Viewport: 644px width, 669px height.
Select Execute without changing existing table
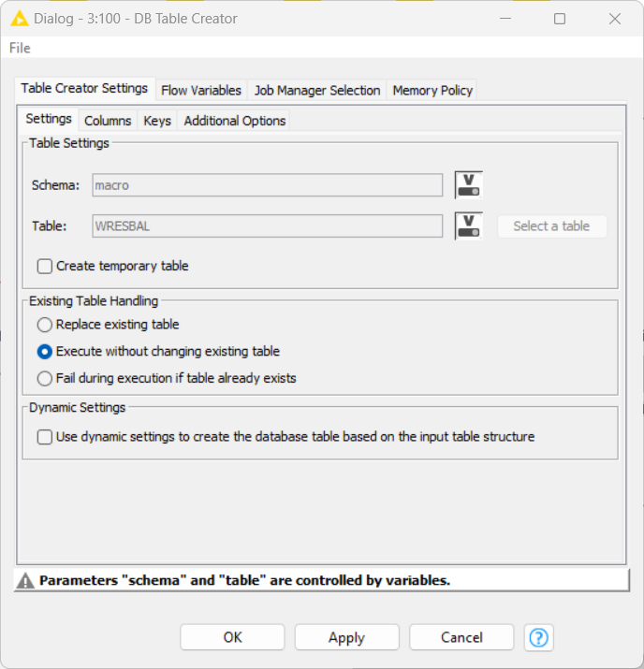point(45,352)
